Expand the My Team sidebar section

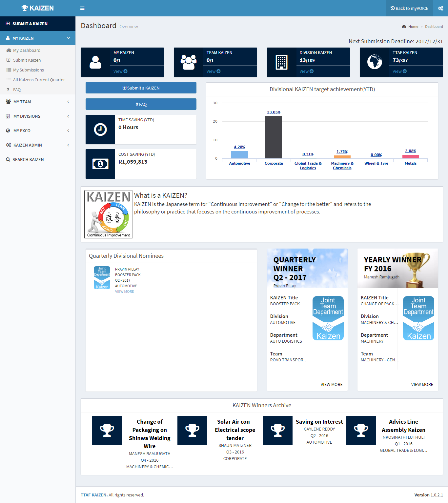pos(38,102)
